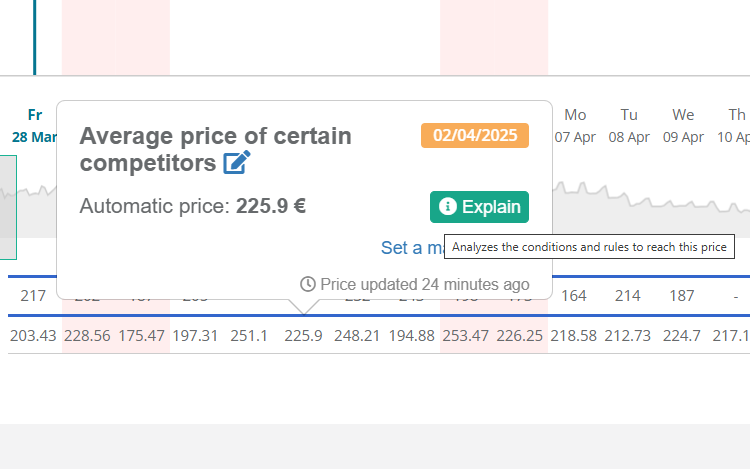Select the 203.43 price cell
Image resolution: width=750 pixels, height=469 pixels.
34,335
